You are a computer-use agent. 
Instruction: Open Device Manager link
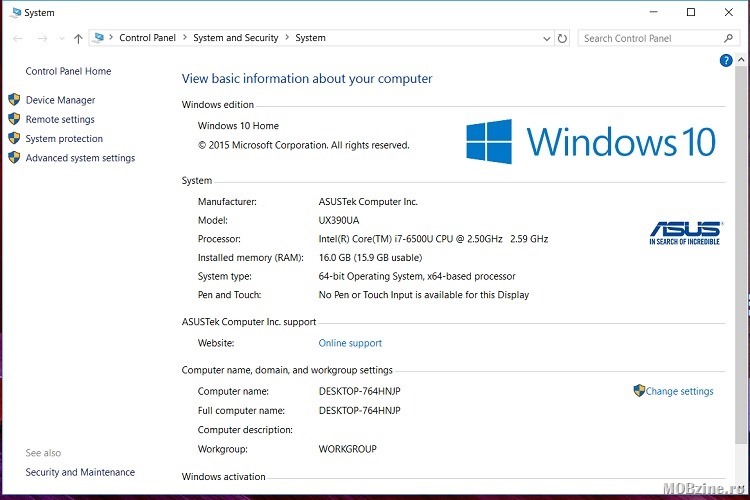(x=60, y=100)
